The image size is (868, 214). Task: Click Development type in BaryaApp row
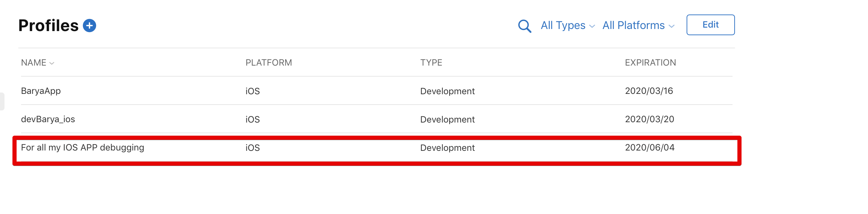click(447, 91)
